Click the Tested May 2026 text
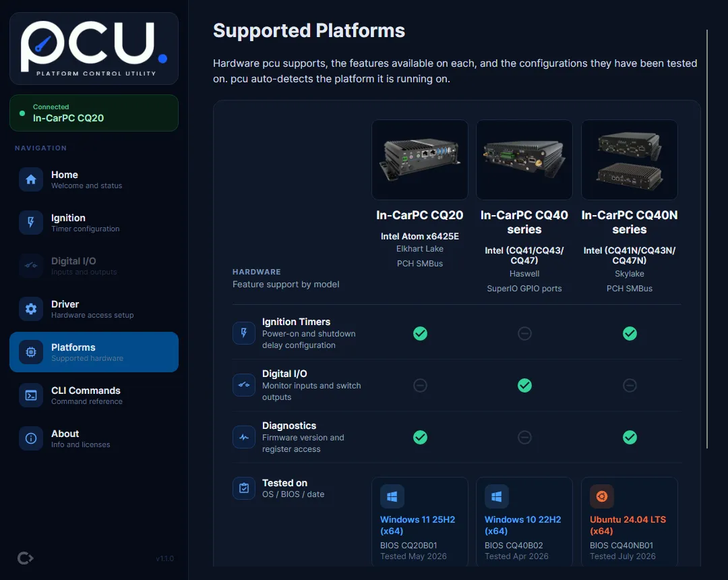Viewport: 728px width, 580px height. click(x=413, y=556)
